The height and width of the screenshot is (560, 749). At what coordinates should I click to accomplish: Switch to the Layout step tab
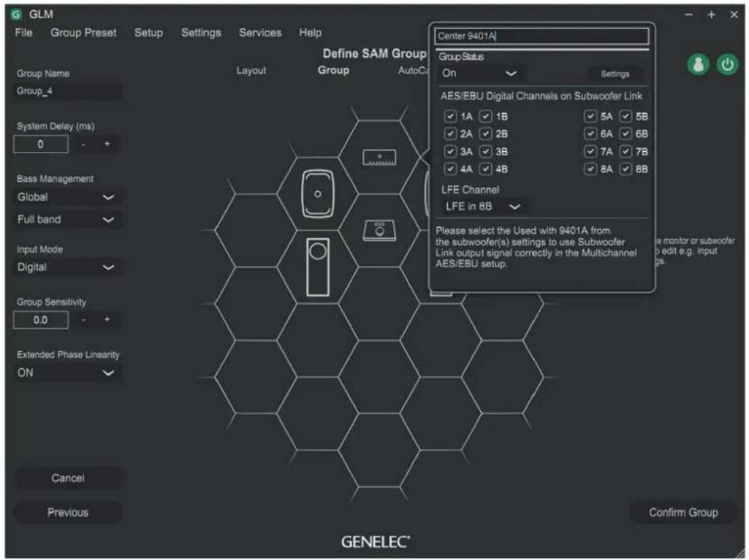(251, 71)
